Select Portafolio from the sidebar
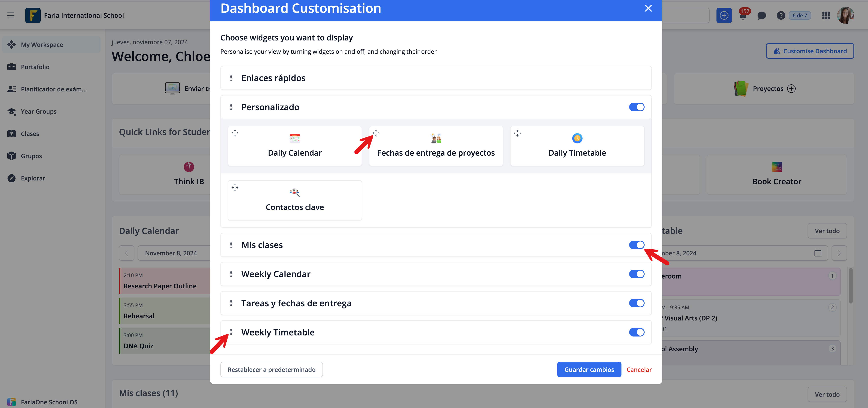This screenshot has height=408, width=868. [x=35, y=67]
